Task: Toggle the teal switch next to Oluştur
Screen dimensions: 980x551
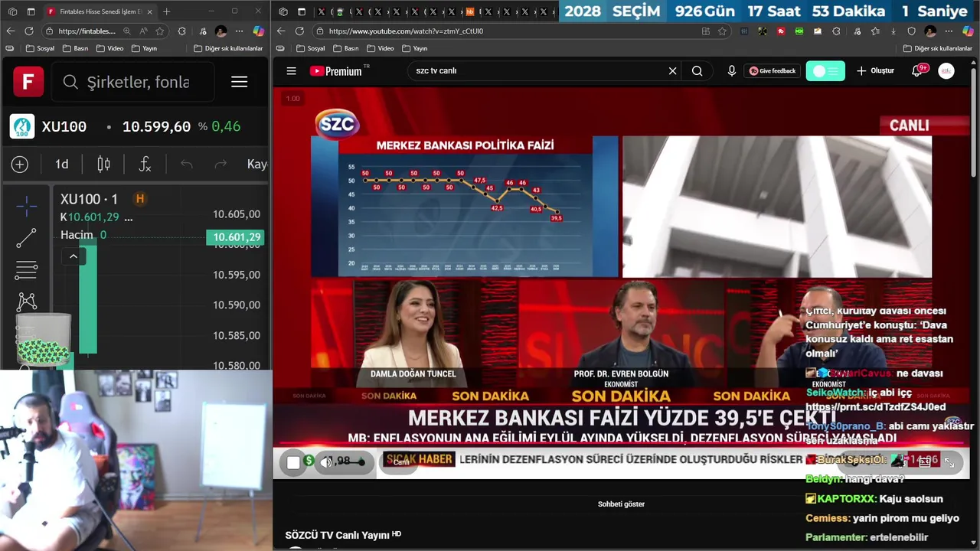Action: (825, 70)
